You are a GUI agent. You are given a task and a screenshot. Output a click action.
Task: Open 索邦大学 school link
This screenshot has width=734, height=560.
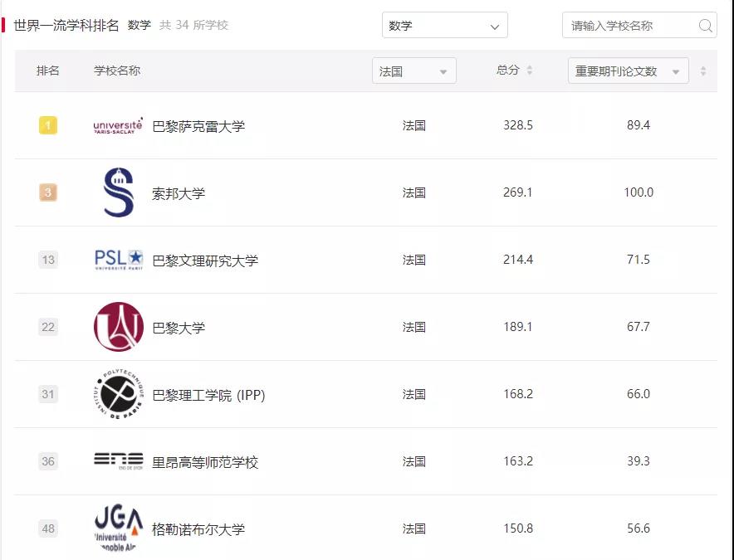tap(179, 193)
